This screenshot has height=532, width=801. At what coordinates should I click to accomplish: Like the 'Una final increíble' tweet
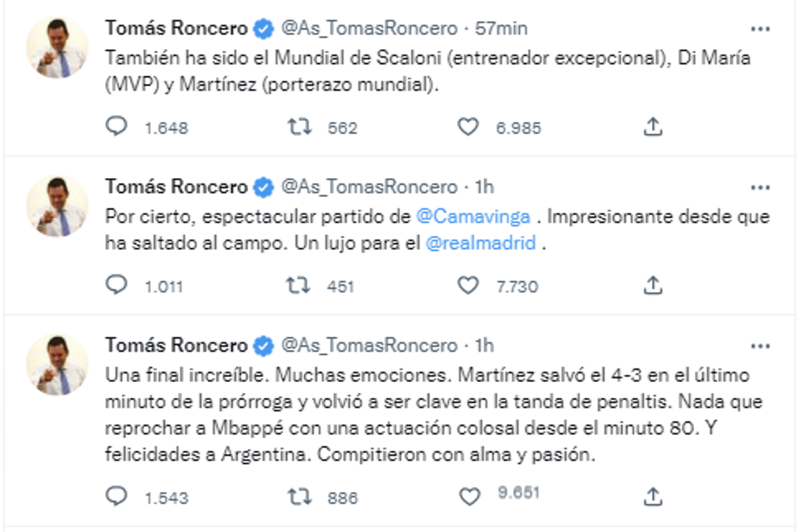[x=469, y=495]
